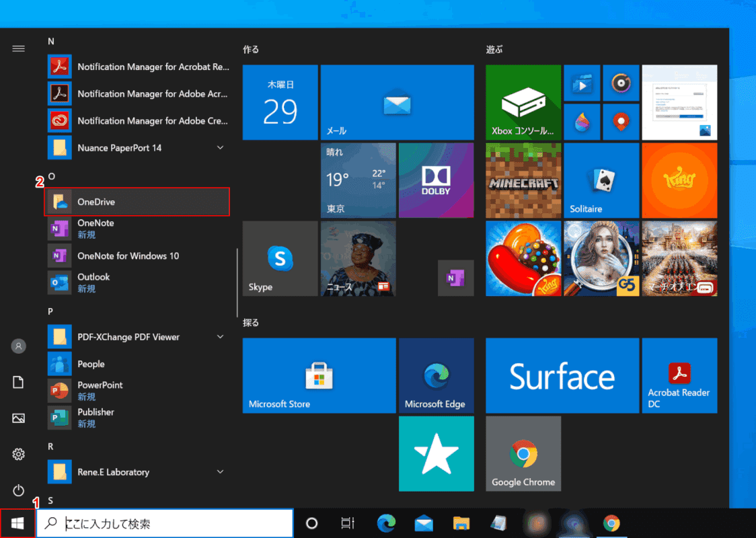
Task: Launch the Microsoft Edge tile
Action: [437, 375]
